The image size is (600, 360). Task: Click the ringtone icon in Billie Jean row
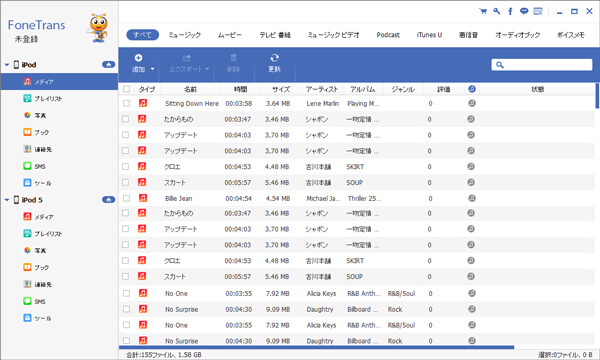pyautogui.click(x=472, y=198)
